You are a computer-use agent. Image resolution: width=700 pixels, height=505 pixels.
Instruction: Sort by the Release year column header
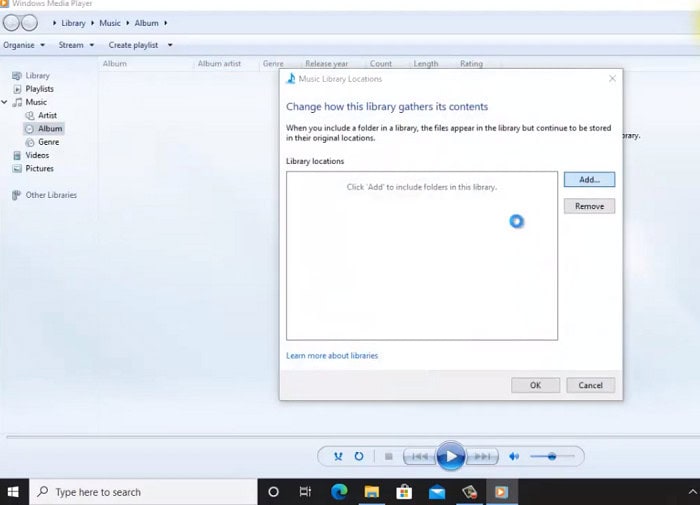(326, 63)
